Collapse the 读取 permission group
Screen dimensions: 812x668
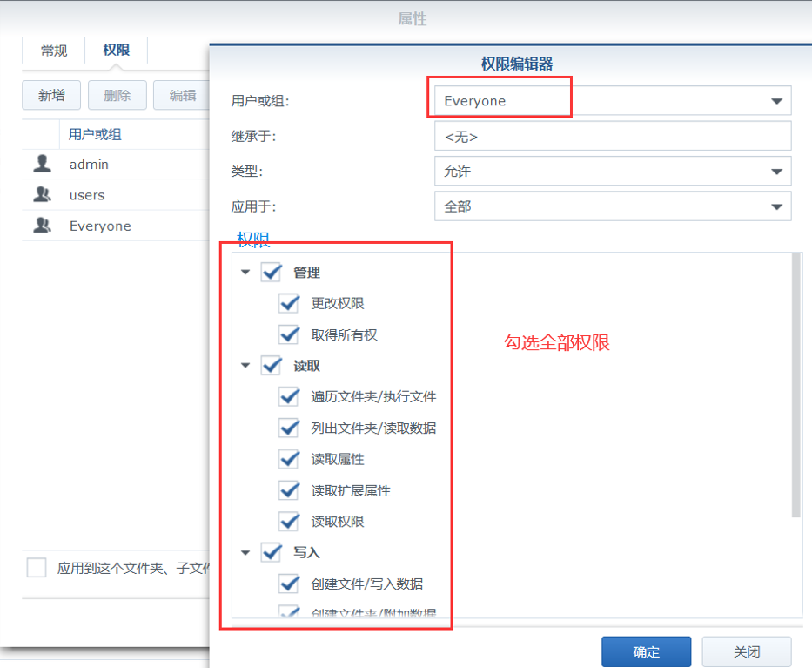245,366
